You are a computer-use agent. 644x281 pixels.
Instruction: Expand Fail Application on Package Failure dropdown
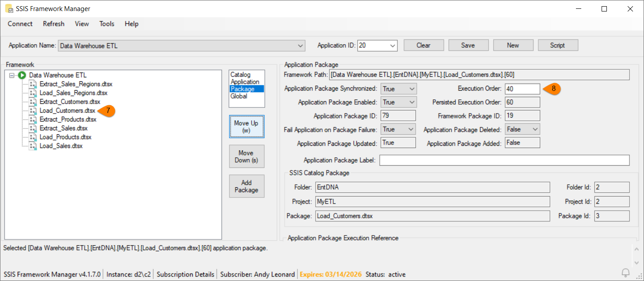(x=412, y=129)
